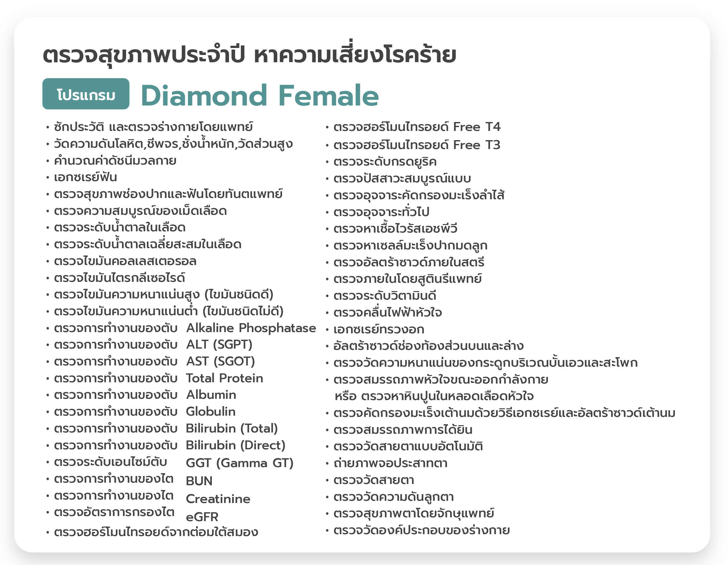Select ตรวจอัลตร้าซาวด์ภายในสตรี item
The height and width of the screenshot is (565, 728).
coord(409,262)
